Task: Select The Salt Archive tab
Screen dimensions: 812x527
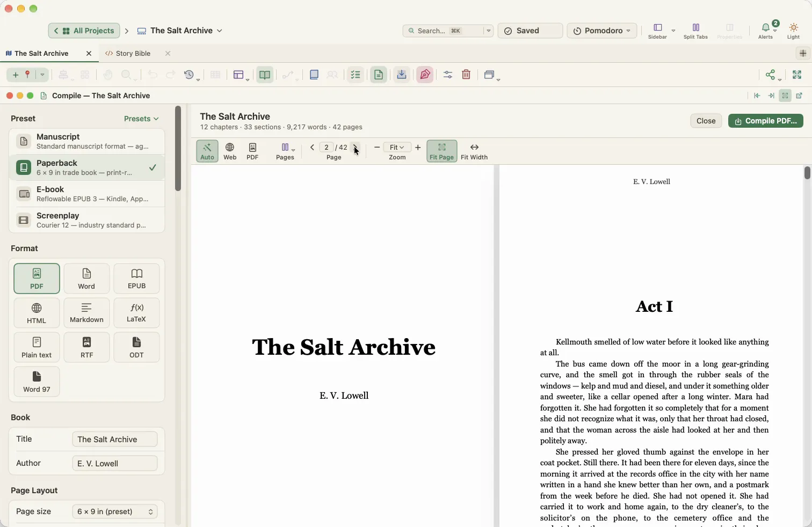Action: 41,53
